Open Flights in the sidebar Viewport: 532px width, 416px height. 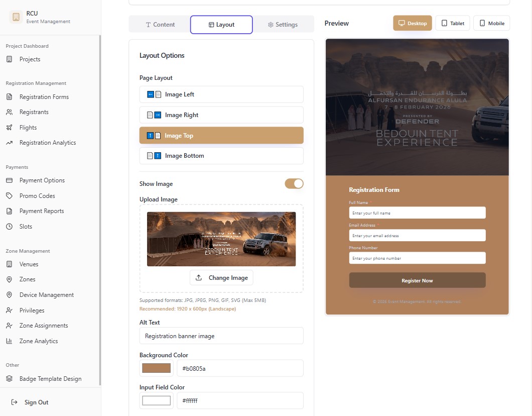click(x=29, y=127)
